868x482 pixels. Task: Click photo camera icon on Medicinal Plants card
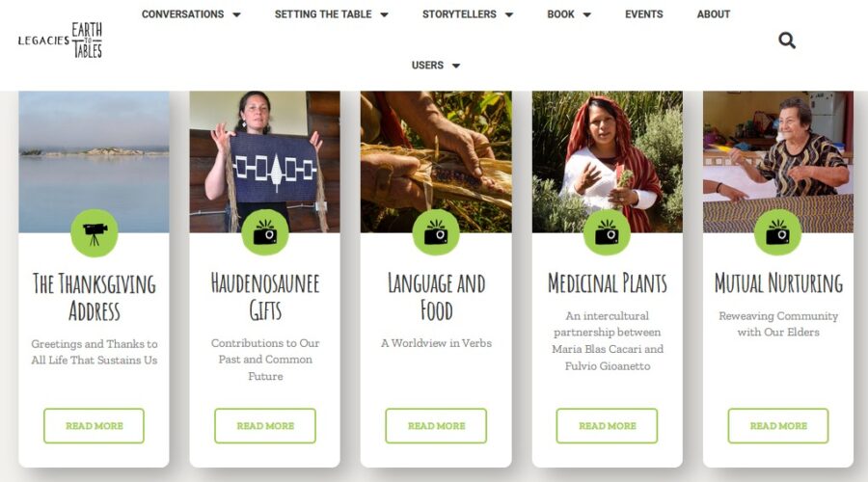tap(608, 233)
